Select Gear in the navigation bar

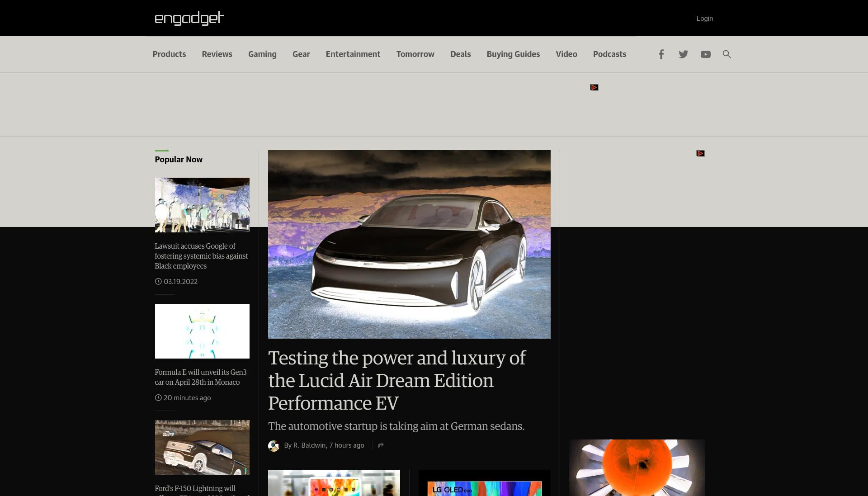point(301,54)
